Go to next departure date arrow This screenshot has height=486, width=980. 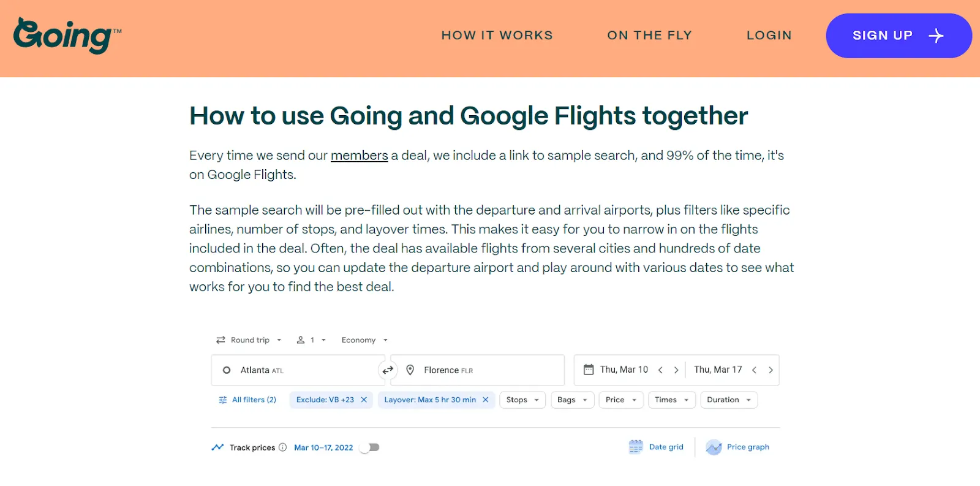pyautogui.click(x=676, y=370)
